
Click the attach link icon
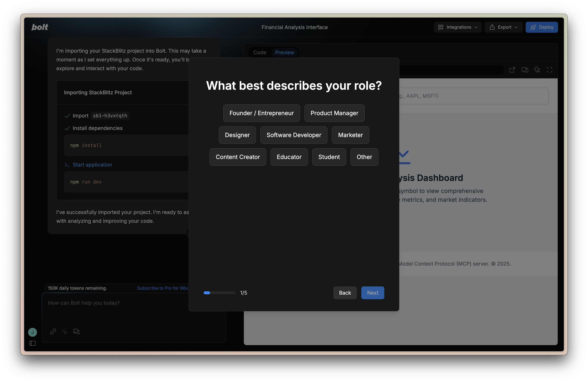[x=53, y=331]
